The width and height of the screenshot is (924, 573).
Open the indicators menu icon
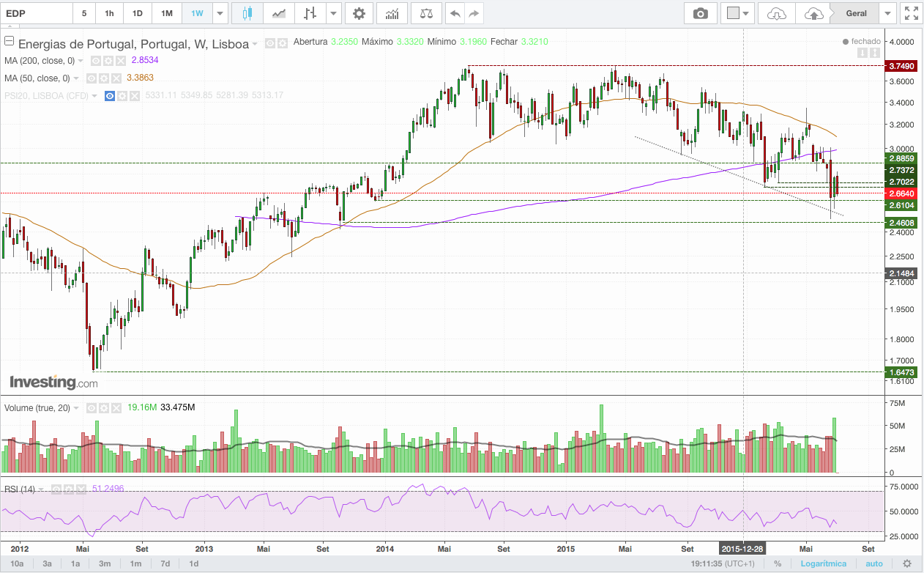[x=392, y=13]
